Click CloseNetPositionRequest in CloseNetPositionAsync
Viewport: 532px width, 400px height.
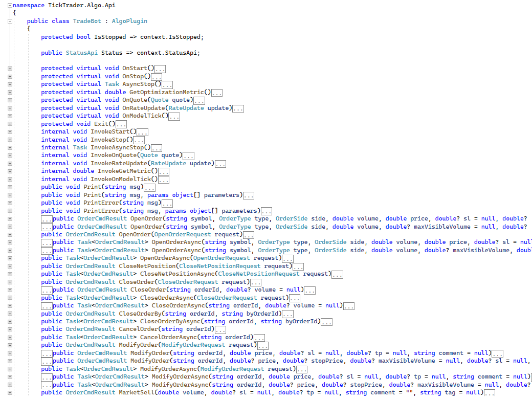[x=258, y=274]
